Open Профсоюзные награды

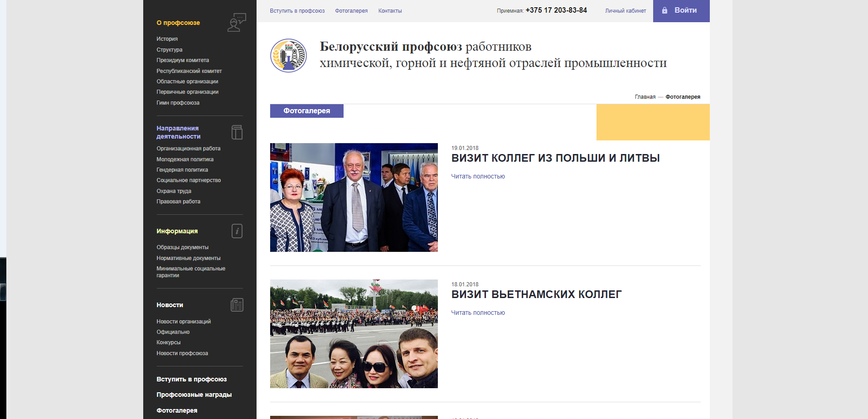tap(194, 395)
